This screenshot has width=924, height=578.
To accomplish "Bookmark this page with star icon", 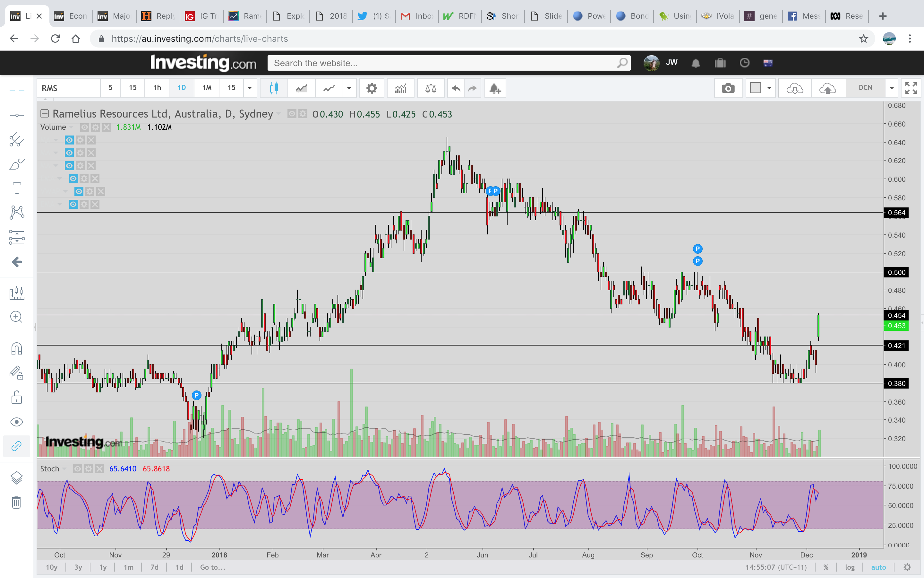I will (x=864, y=39).
